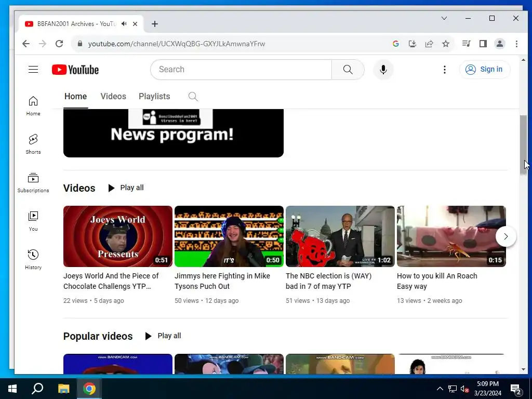Click News program featured video thumbnail
This screenshot has width=532, height=399.
tap(174, 133)
